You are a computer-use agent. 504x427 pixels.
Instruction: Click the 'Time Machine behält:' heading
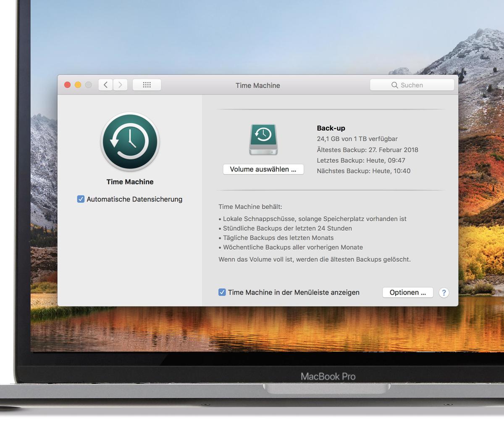pos(250,207)
